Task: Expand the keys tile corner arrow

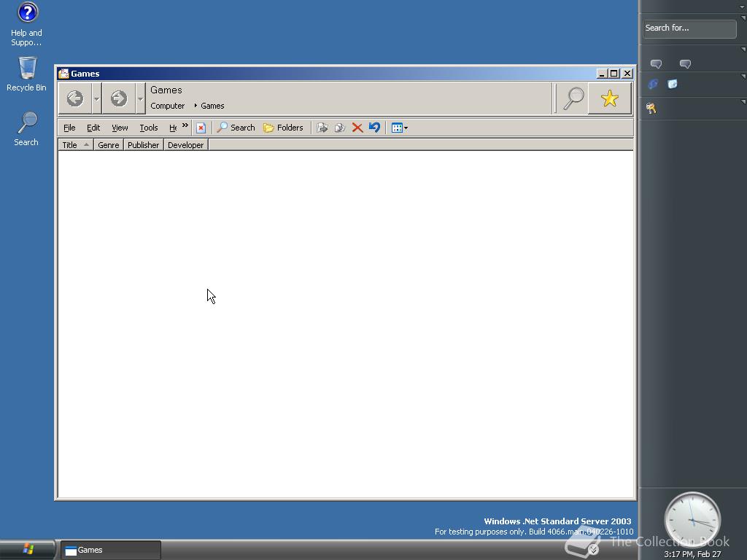Action: point(743,101)
